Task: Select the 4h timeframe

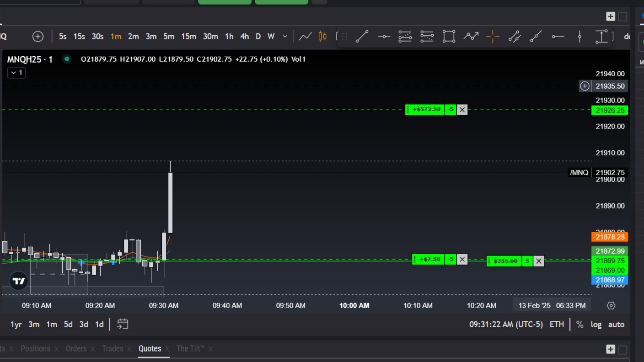Action: click(x=245, y=37)
